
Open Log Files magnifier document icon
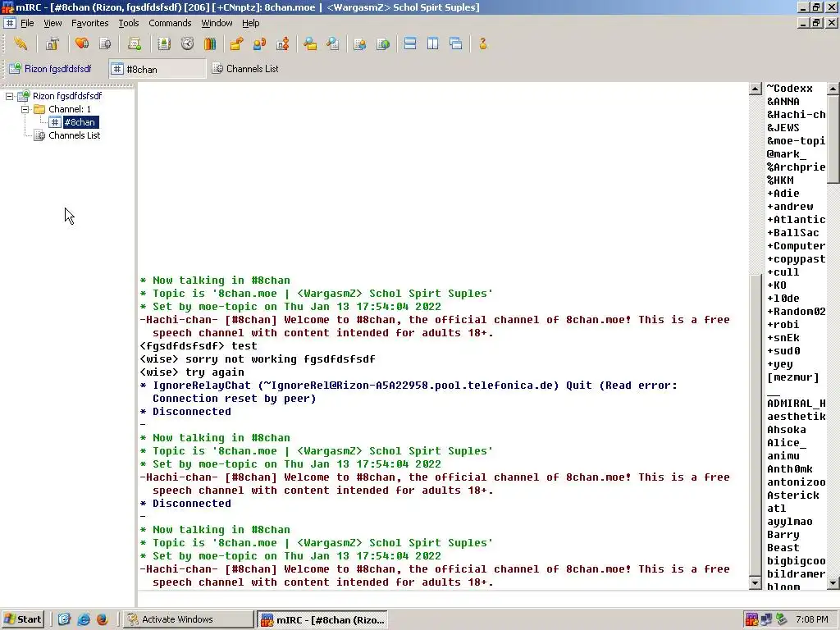(333, 44)
